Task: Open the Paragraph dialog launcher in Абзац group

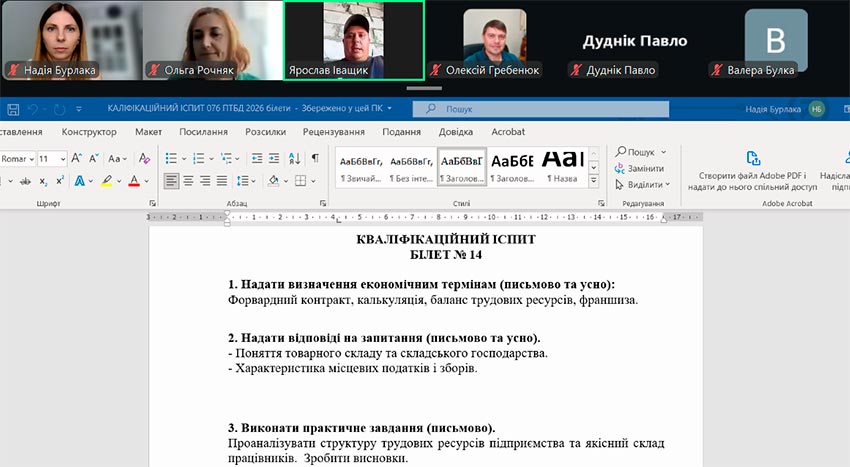Action: (x=323, y=203)
